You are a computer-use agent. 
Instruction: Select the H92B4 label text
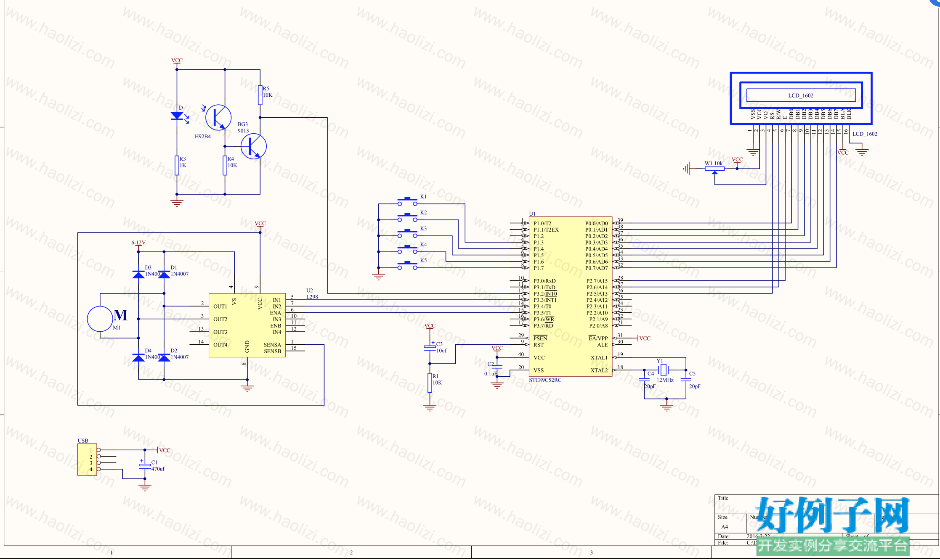[203, 137]
